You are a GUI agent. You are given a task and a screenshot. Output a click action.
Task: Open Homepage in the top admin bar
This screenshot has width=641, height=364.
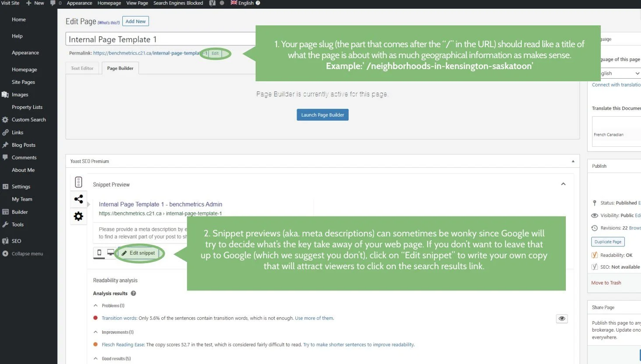[x=109, y=3]
